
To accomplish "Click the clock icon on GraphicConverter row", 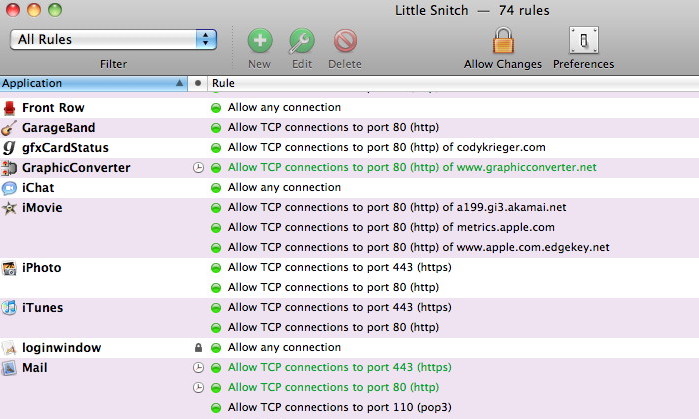I will [x=198, y=168].
